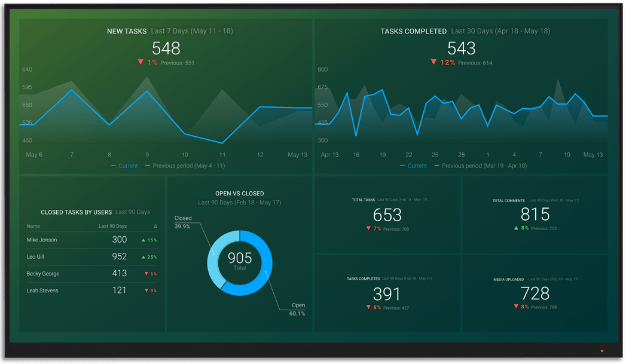Open the Open vs Closed widget title
The image size is (629, 364).
pos(239,194)
